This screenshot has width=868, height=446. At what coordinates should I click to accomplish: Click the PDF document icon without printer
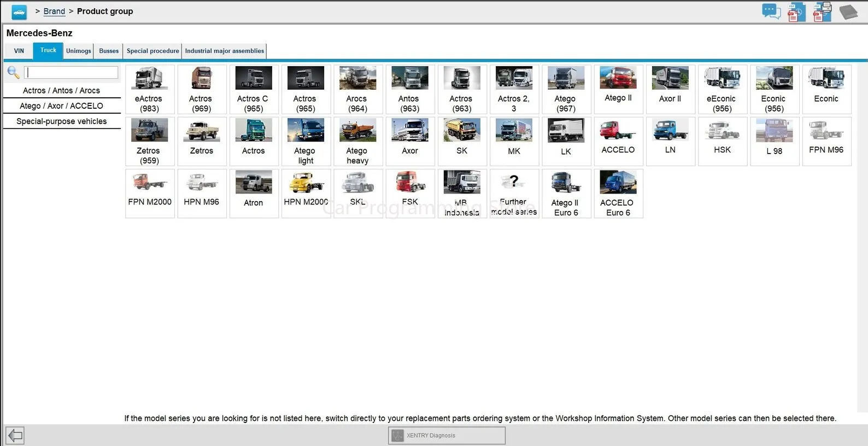(x=796, y=12)
